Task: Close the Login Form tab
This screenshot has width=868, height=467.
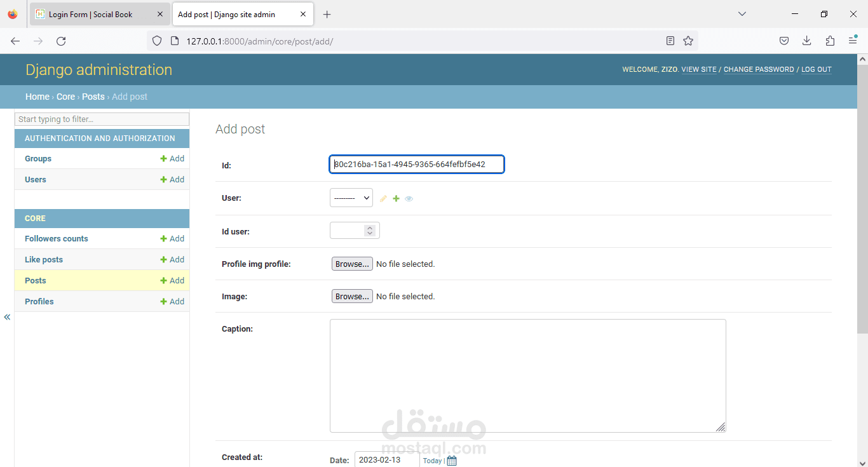Action: tap(159, 14)
